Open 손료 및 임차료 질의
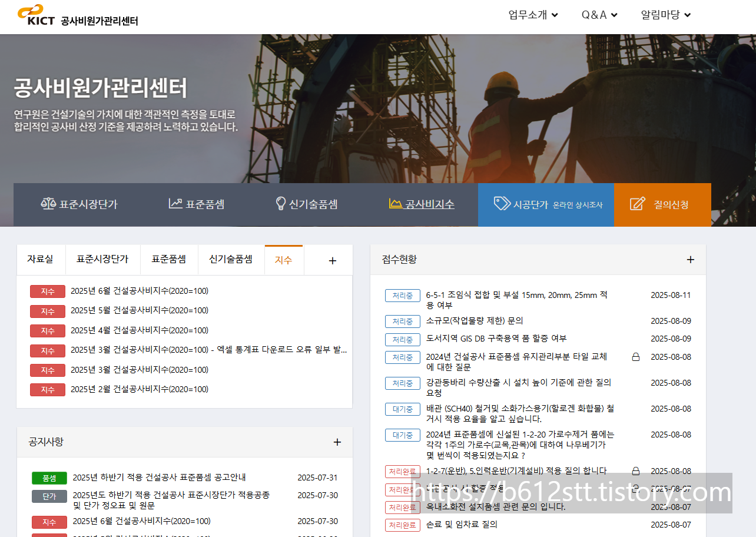The height and width of the screenshot is (537, 756). [462, 525]
